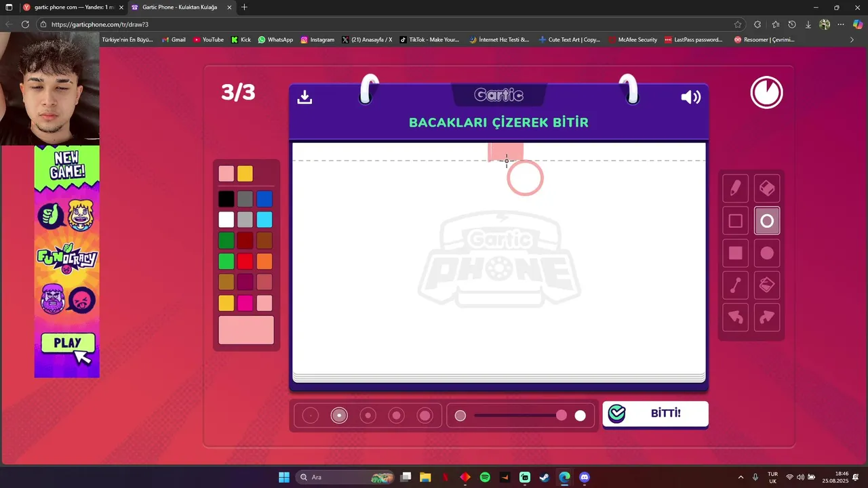Viewport: 868px width, 488px height.
Task: Pick the largest brush size
Action: point(425,415)
